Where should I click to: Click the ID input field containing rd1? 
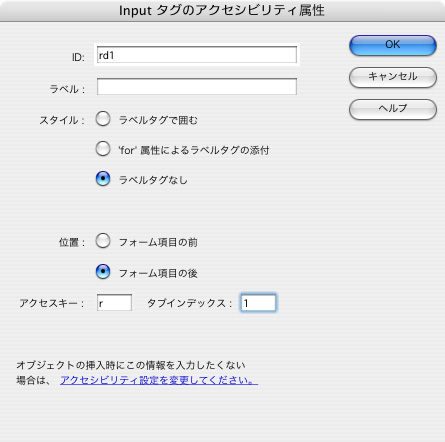tap(197, 55)
